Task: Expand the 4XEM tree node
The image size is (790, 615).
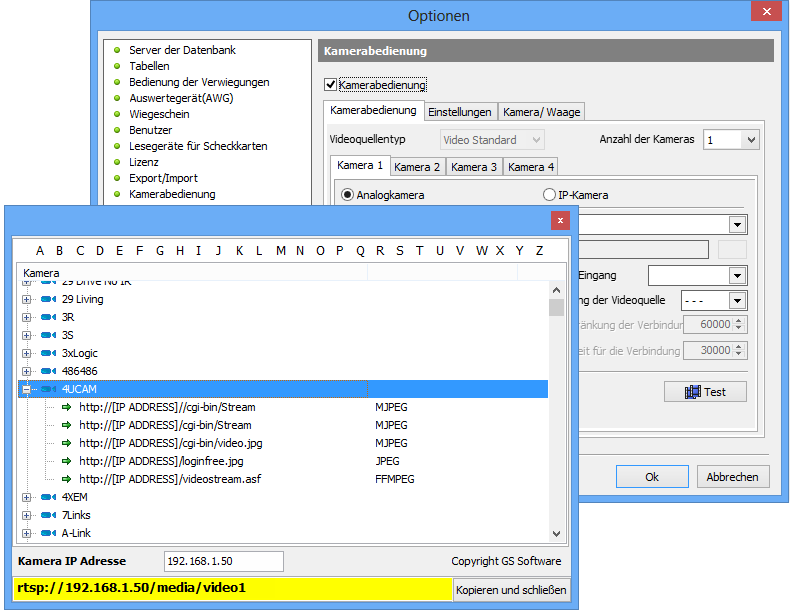Action: click(x=27, y=497)
